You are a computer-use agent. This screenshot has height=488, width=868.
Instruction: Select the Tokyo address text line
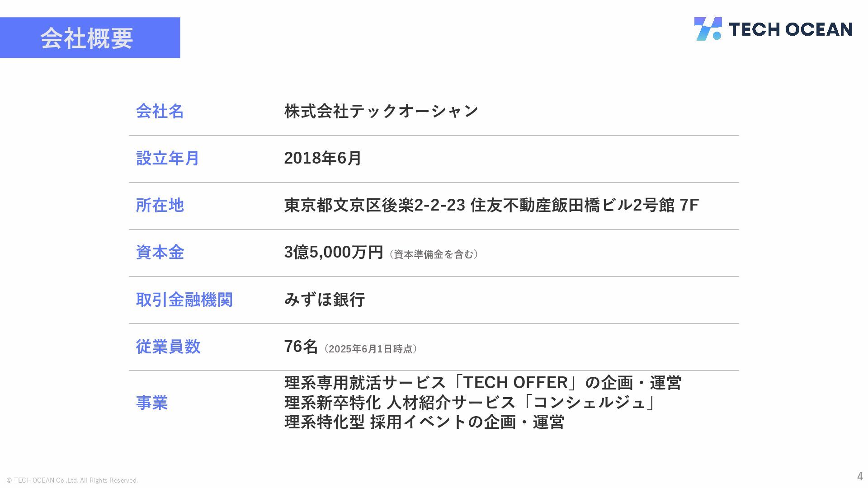click(491, 205)
